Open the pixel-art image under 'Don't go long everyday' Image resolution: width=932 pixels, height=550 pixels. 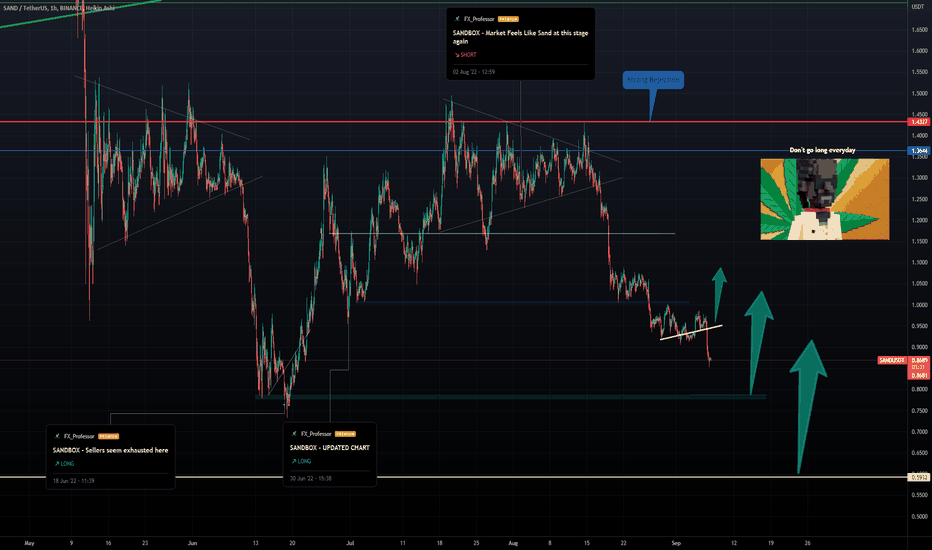pyautogui.click(x=825, y=199)
